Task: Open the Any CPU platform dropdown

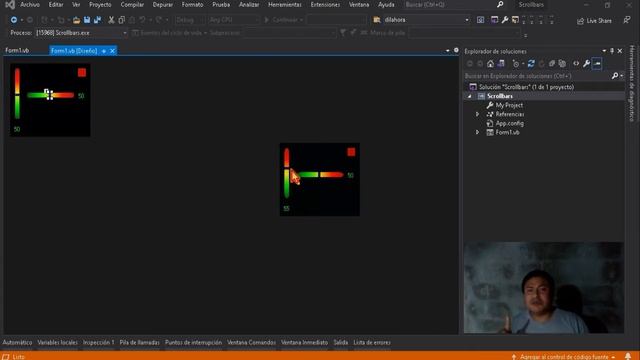Action: (x=257, y=20)
